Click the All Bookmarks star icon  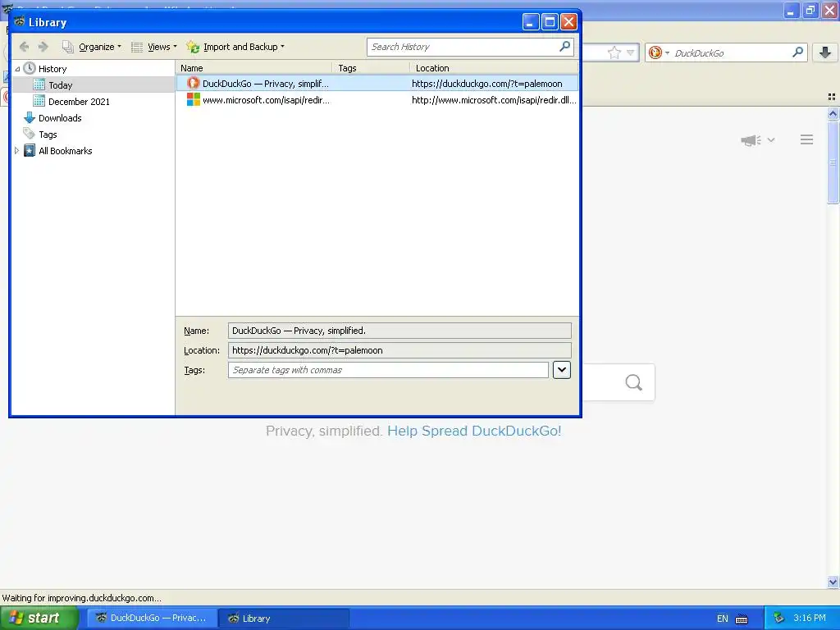[x=30, y=151]
